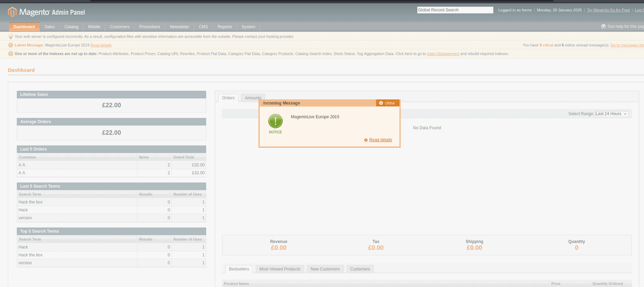Image resolution: width=644 pixels, height=287 pixels.
Task: Switch to the New Customers tab
Action: (x=325, y=269)
